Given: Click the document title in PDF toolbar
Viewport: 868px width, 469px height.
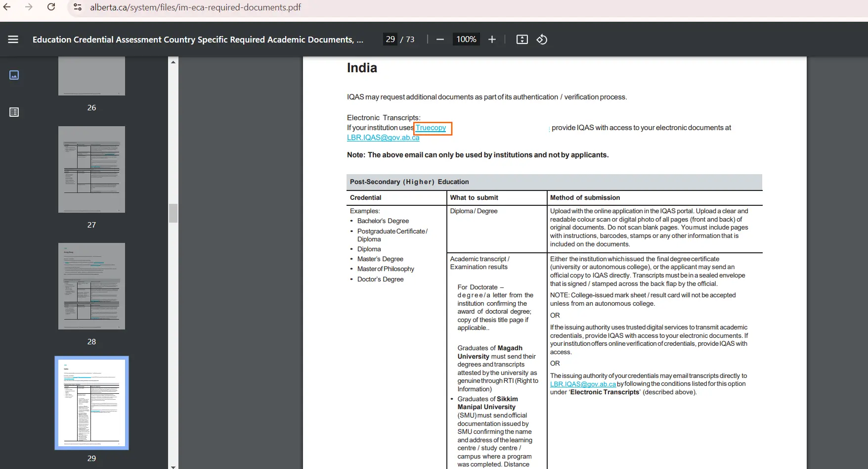Looking at the screenshot, I should coord(198,39).
